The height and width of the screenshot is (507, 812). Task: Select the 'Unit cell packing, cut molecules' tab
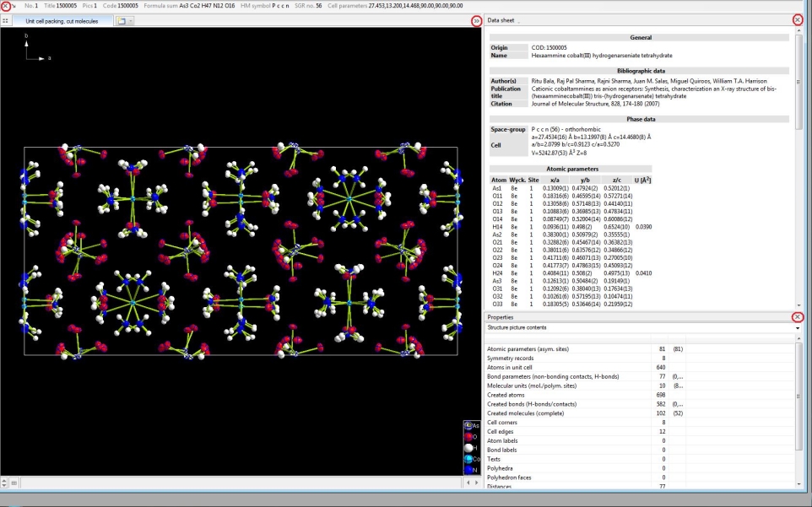point(61,20)
